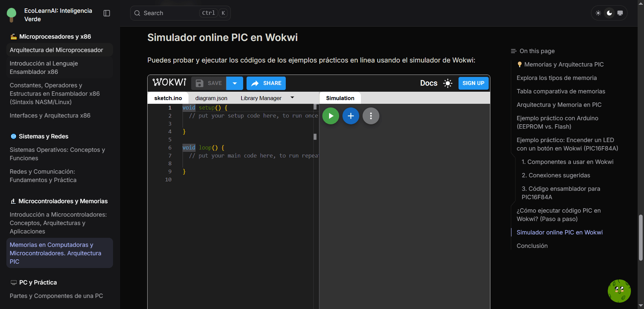Add a new part with plus button
The image size is (644, 309).
[x=351, y=116]
